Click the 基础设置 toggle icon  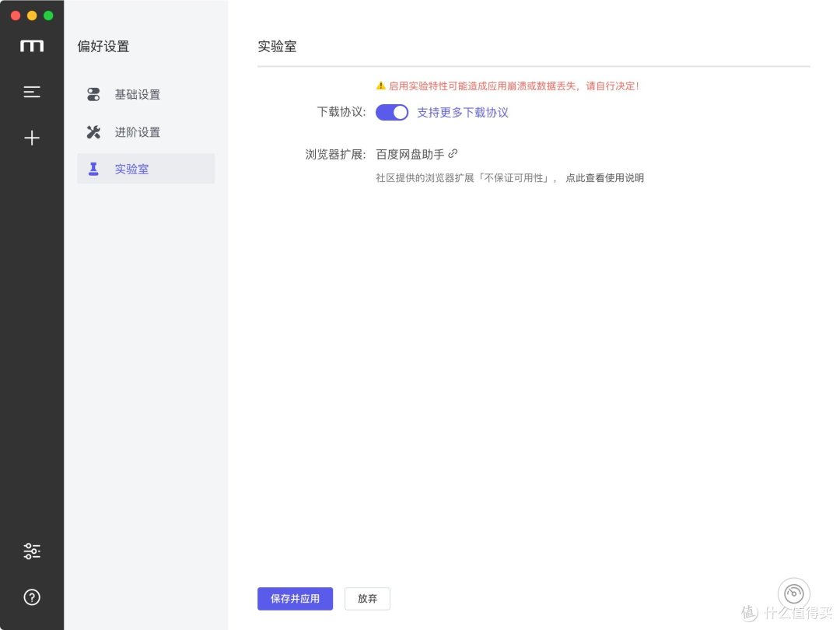coord(93,95)
